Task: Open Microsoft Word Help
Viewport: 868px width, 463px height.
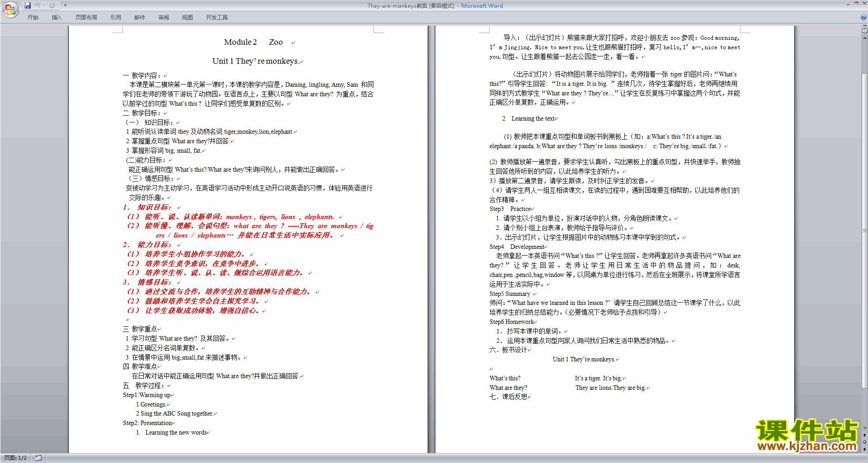Action: 863,17
